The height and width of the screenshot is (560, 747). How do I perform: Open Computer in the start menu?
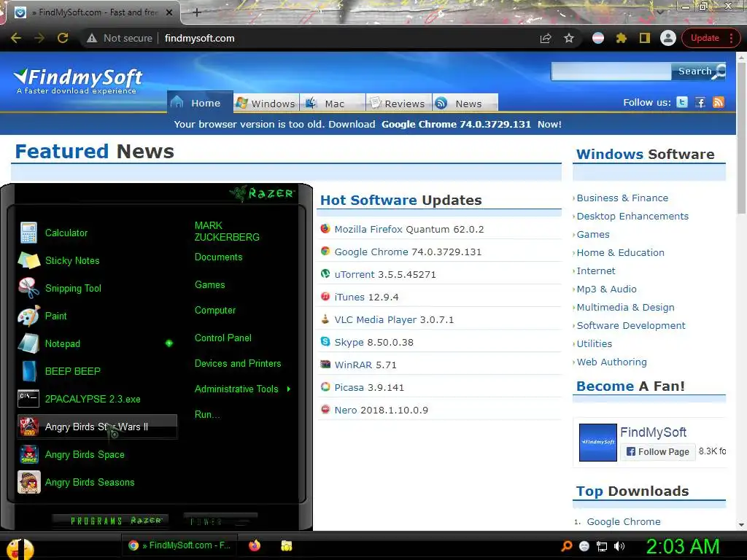215,311
